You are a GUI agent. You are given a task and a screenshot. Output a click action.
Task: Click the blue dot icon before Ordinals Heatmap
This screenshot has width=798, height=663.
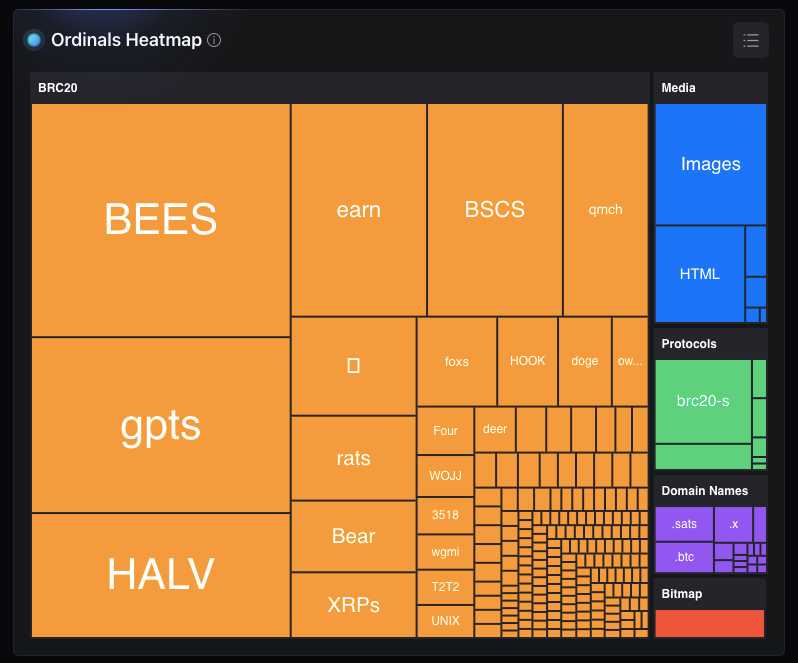[x=34, y=40]
